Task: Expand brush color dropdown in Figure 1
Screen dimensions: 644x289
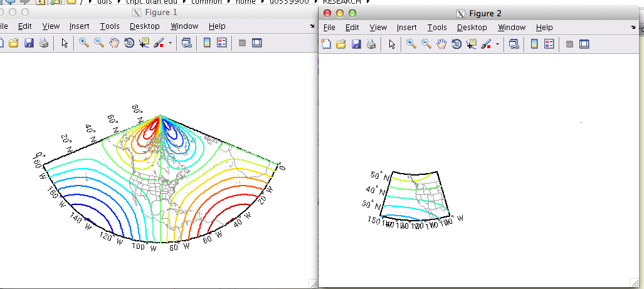Action: (x=170, y=43)
